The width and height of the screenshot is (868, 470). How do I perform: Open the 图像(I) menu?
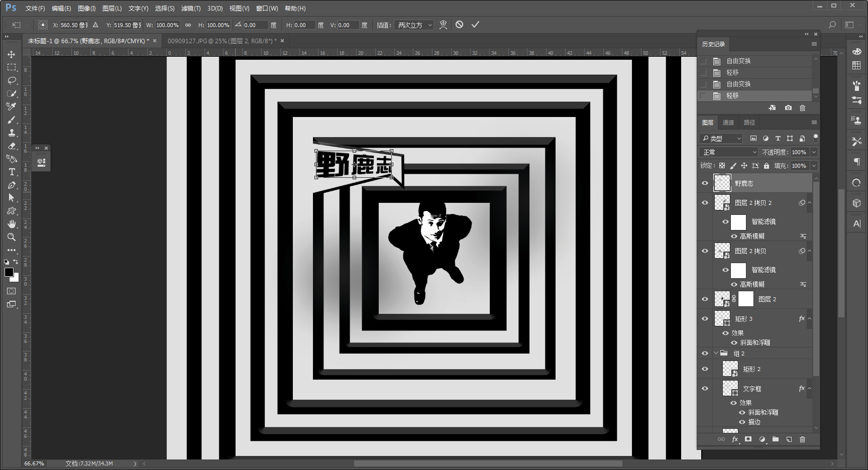86,9
